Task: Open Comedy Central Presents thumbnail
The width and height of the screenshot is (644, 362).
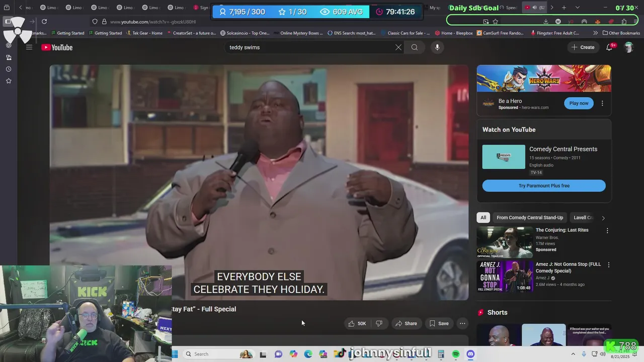Action: pos(504,157)
